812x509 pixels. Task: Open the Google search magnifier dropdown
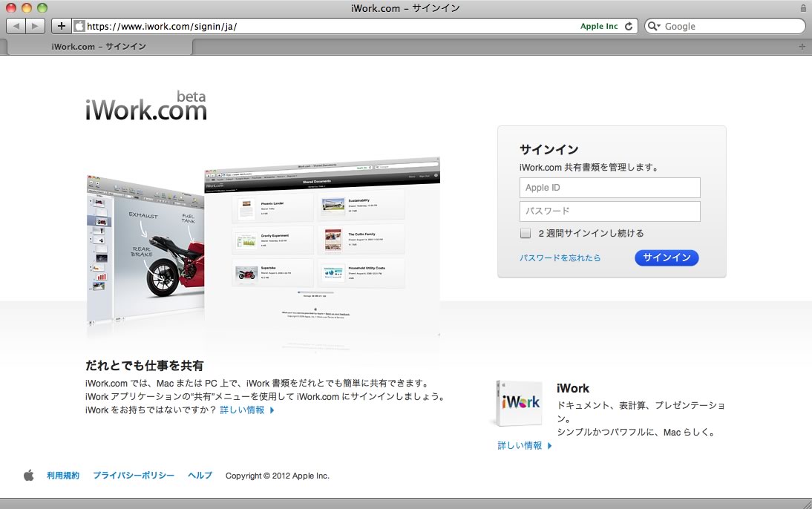[654, 26]
